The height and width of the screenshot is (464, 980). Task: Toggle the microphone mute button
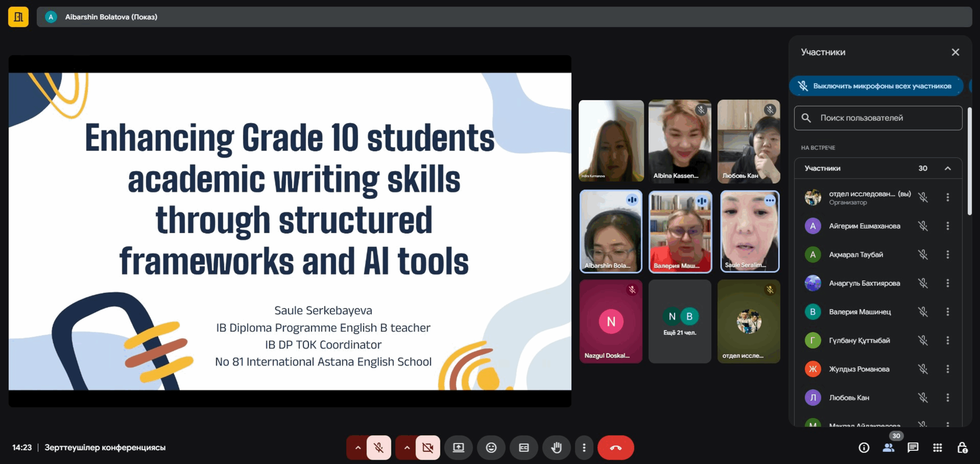click(x=379, y=447)
